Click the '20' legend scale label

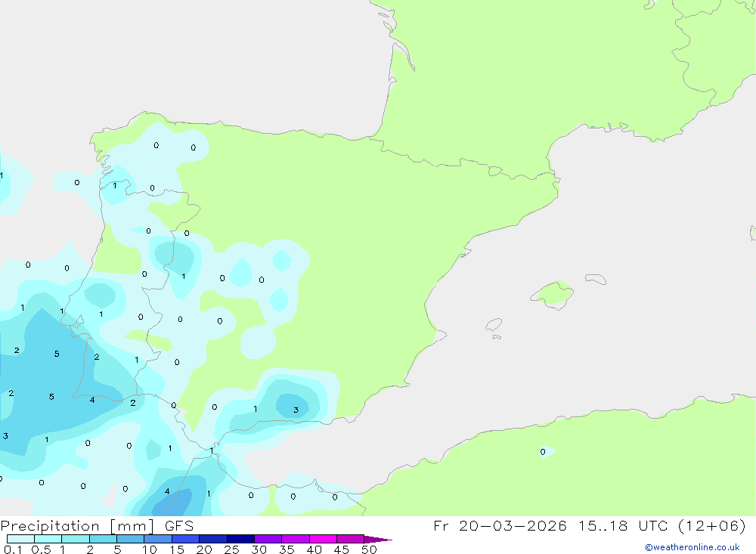coord(204,549)
